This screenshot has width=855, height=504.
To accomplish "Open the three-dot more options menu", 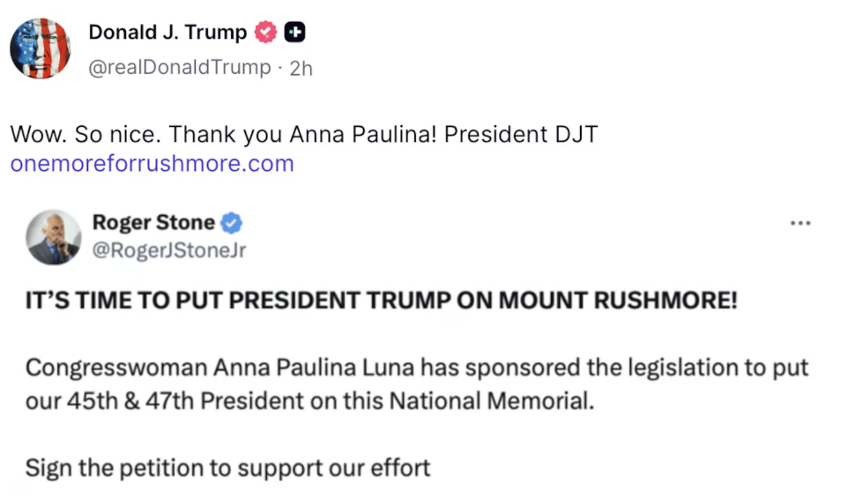I will click(x=799, y=224).
